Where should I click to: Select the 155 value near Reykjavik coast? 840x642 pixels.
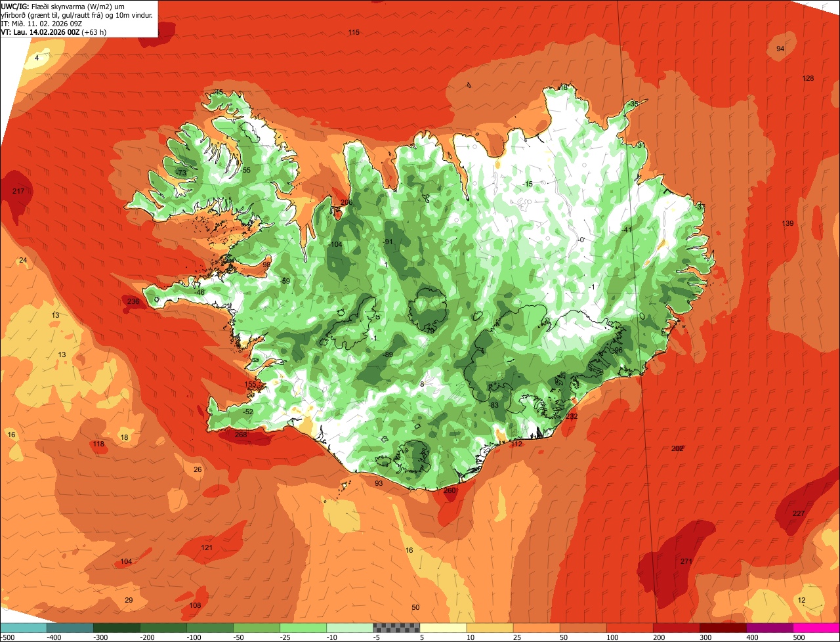point(250,385)
